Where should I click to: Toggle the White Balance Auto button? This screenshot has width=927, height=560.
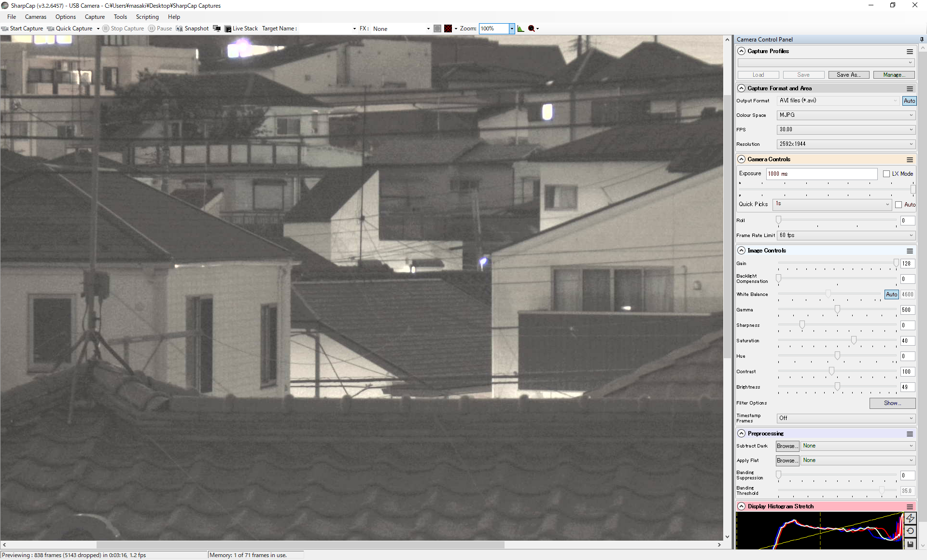(x=891, y=294)
